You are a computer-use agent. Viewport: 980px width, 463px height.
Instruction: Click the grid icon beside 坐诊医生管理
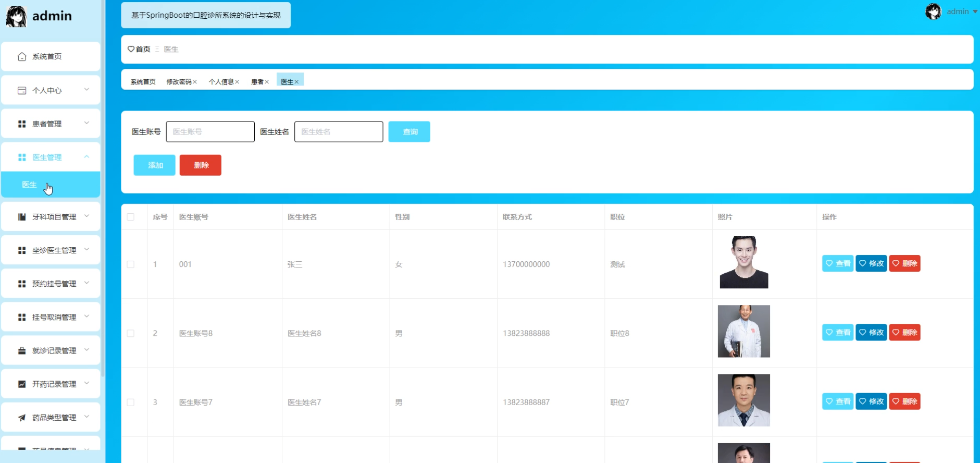pos(22,250)
